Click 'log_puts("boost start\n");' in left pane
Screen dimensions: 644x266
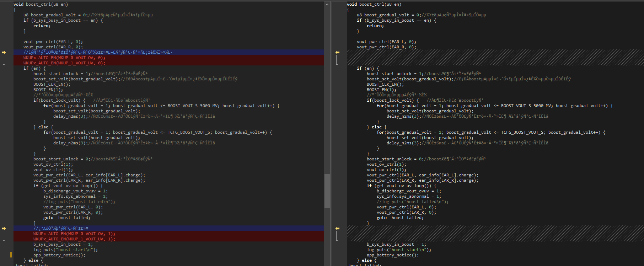pyautogui.click(x=66, y=250)
